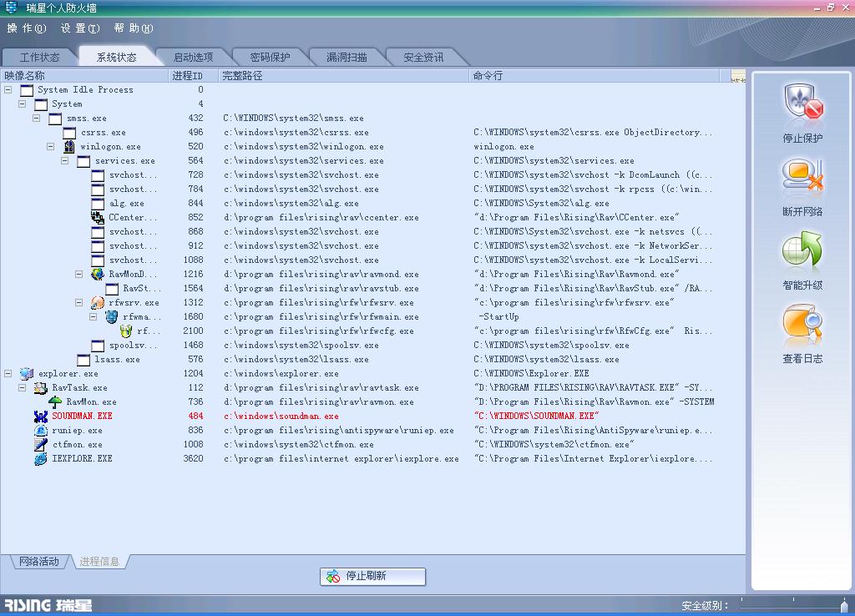Screen dimensions: 855x616
Task: Click the IEXPLORE.EXE process icon
Action: click(41, 458)
